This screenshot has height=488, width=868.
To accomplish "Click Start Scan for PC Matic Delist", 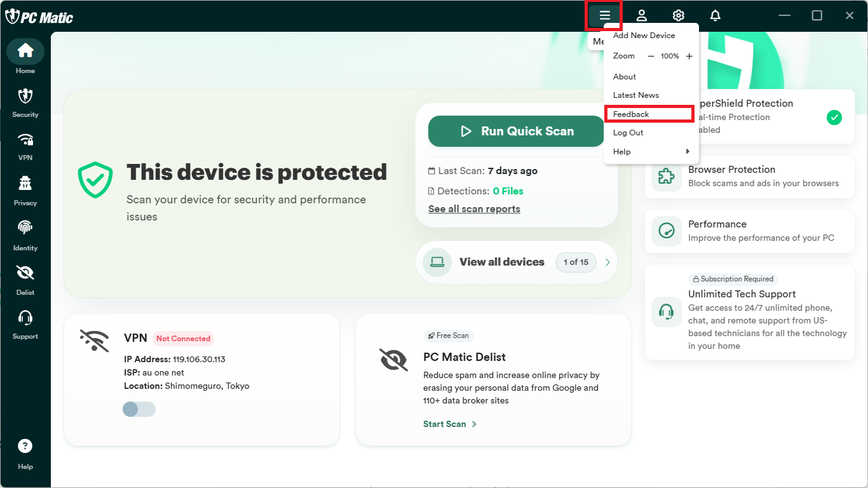I will [x=450, y=424].
